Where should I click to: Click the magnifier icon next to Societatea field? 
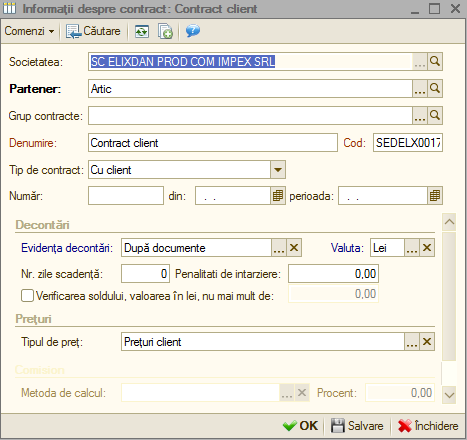click(x=435, y=61)
